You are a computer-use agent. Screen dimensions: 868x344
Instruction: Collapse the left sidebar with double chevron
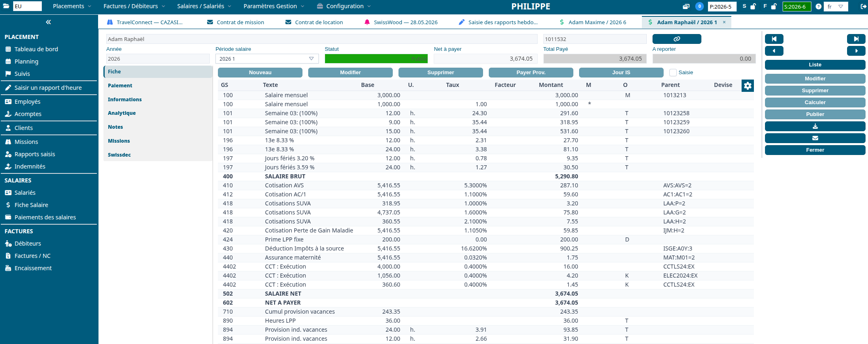(x=48, y=22)
